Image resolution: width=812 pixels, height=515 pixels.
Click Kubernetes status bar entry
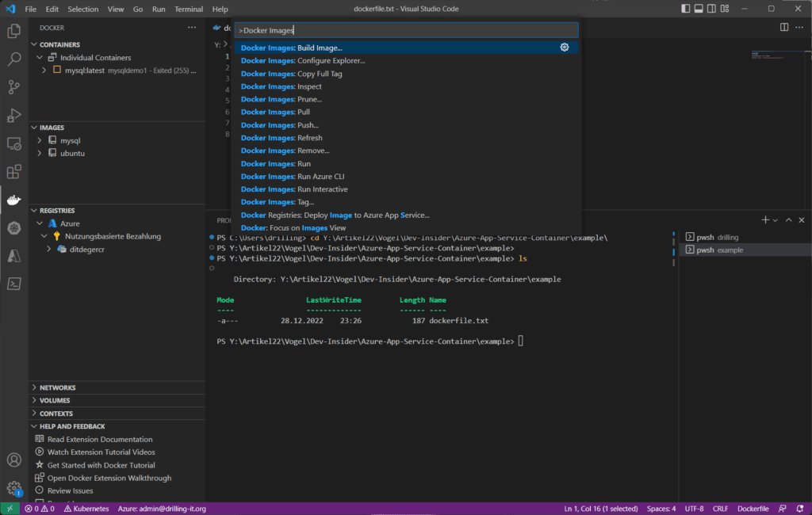point(86,509)
